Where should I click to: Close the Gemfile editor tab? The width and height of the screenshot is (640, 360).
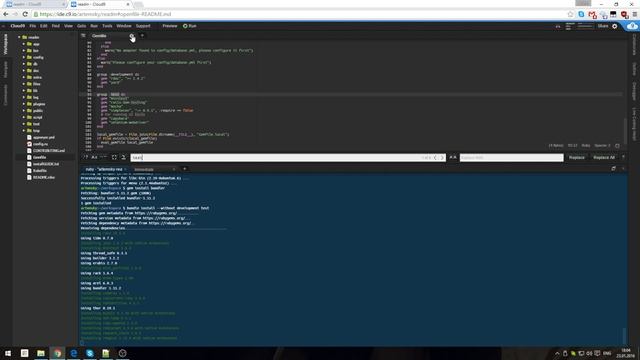coord(132,36)
